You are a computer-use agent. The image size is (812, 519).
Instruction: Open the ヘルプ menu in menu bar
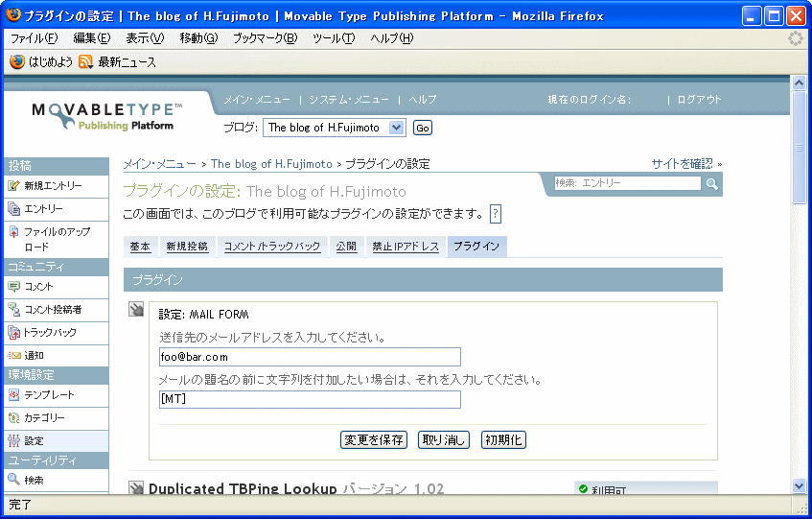[392, 37]
